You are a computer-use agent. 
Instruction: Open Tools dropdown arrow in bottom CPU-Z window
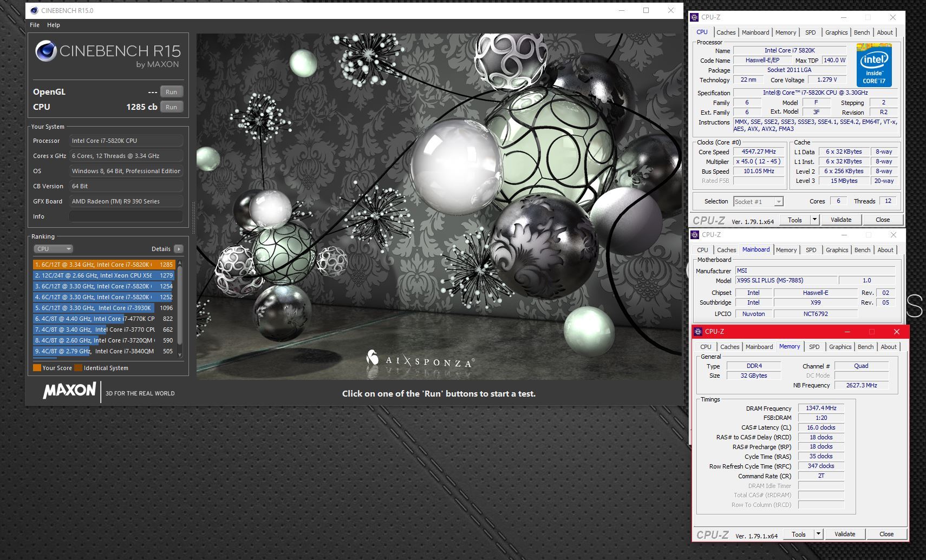pos(818,534)
